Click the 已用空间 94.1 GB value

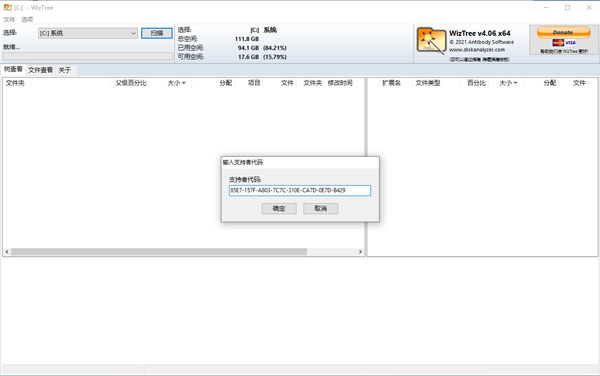[248, 48]
